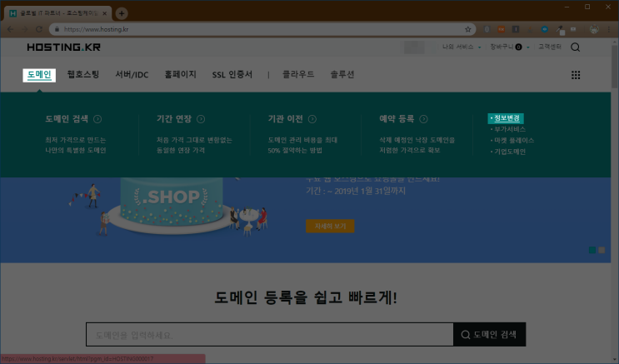Select the 클라우드 menu

coord(298,75)
